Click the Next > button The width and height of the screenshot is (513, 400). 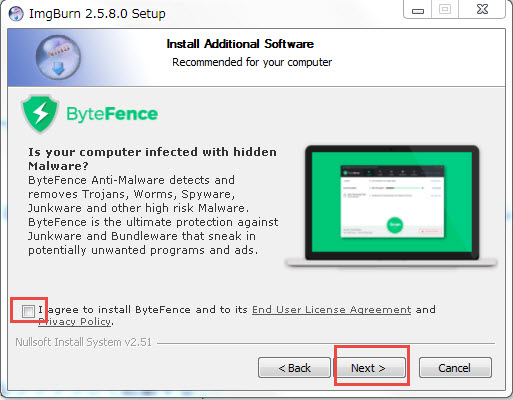tap(368, 368)
